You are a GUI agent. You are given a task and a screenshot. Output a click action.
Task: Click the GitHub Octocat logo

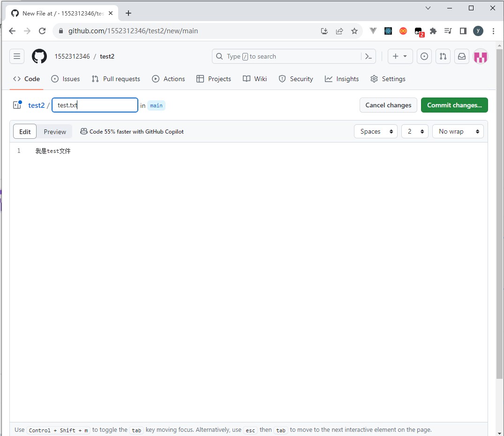(x=39, y=56)
